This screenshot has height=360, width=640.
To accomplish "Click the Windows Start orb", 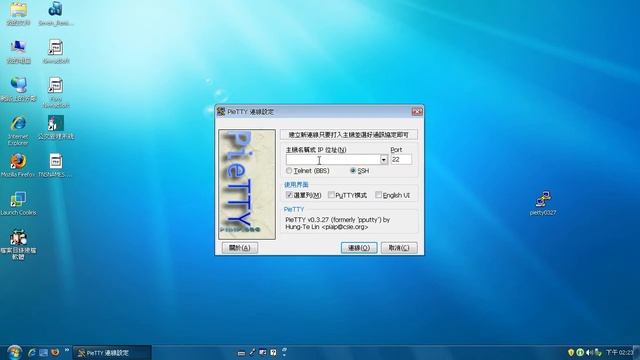I will [14, 352].
